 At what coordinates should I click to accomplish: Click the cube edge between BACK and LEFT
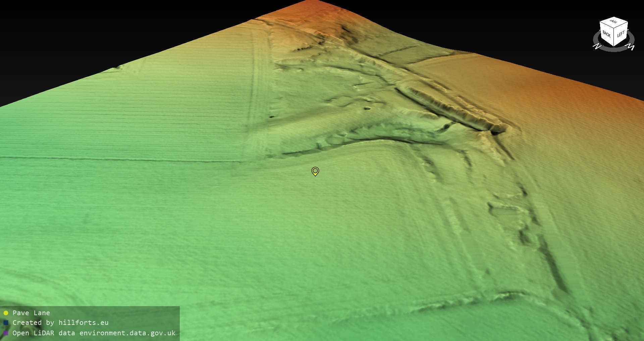pyautogui.click(x=614, y=38)
